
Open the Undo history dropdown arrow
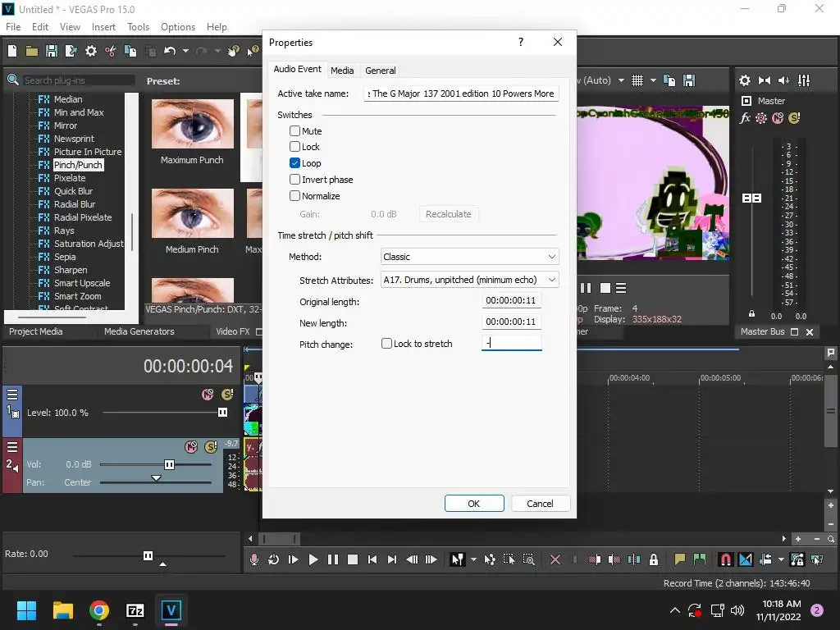tap(185, 51)
